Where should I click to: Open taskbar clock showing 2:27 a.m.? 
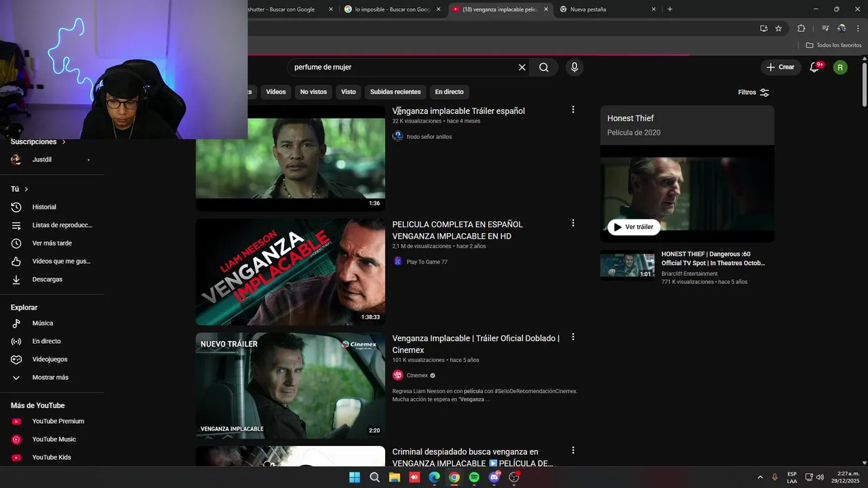pos(846,477)
